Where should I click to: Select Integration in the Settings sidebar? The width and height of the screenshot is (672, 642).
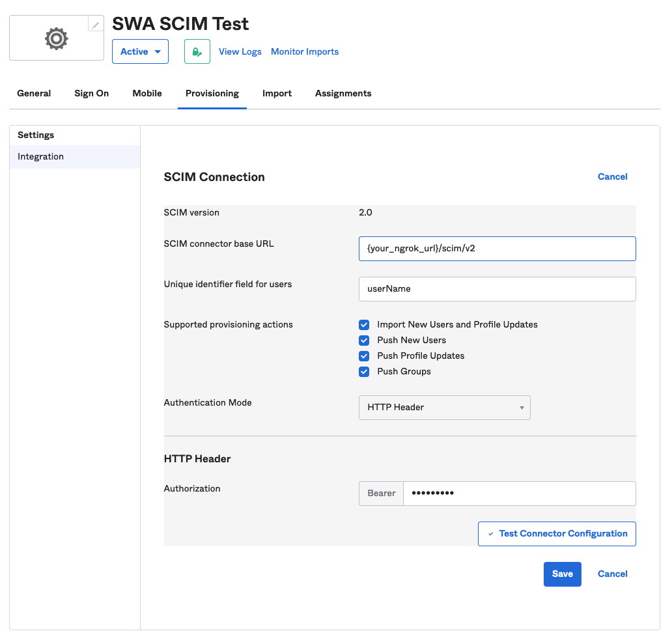(x=41, y=157)
